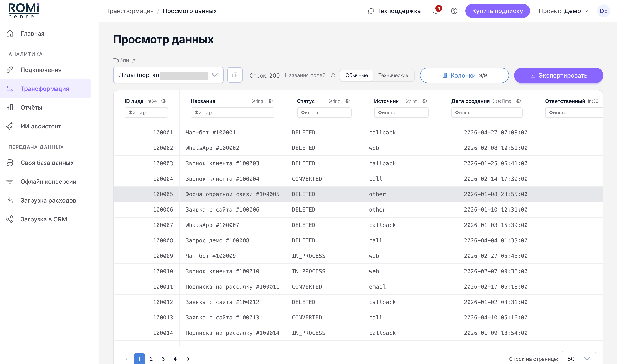This screenshot has height=364, width=617.
Task: Toggle visibility of Источник column
Action: (x=424, y=101)
